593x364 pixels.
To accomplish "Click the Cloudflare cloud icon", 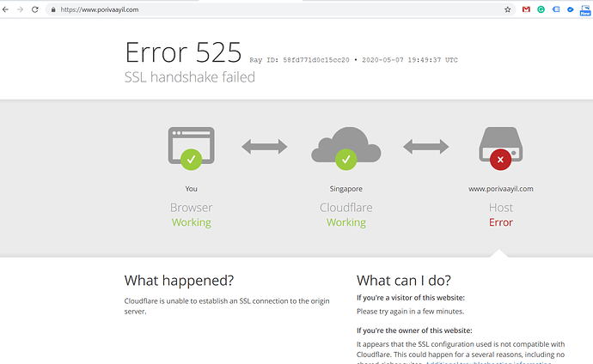I will coord(346,148).
